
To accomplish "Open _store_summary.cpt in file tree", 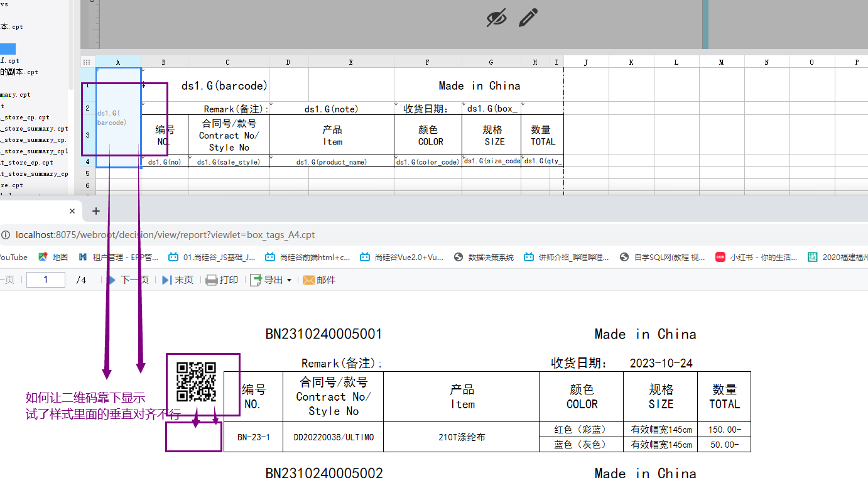I will point(34,129).
